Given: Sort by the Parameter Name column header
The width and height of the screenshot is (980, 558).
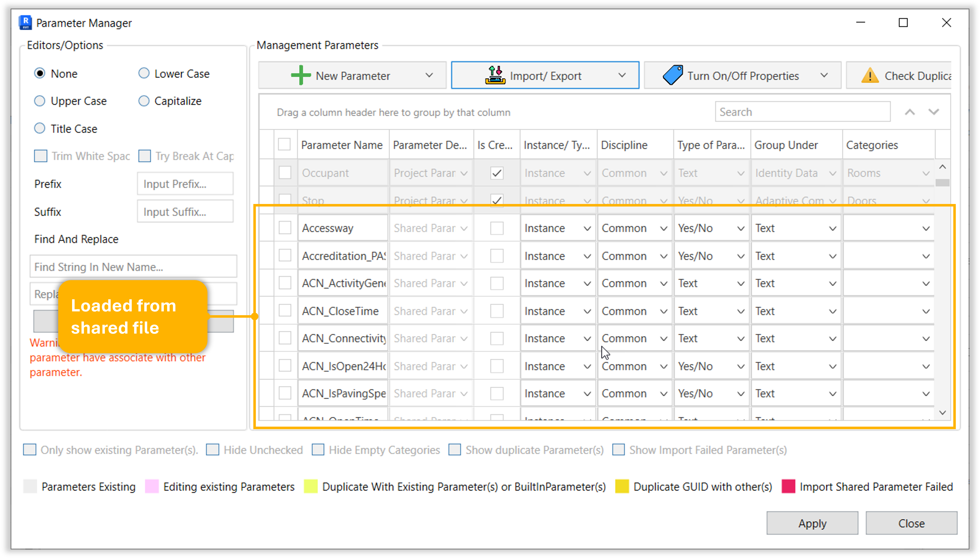Looking at the screenshot, I should pos(342,145).
